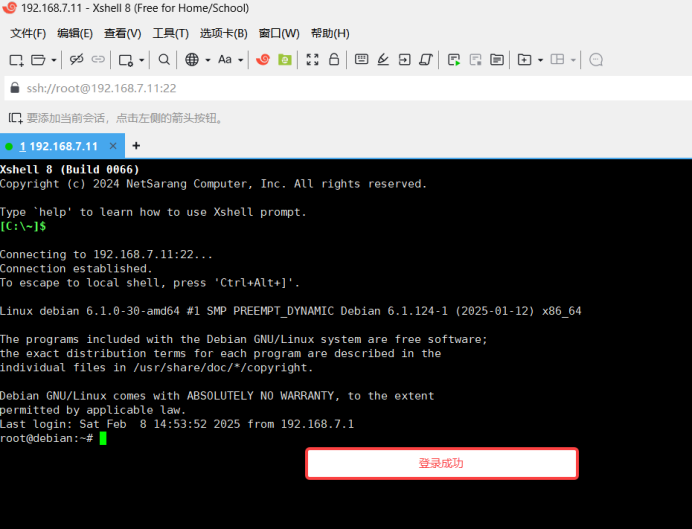The height and width of the screenshot is (529, 692).
Task: Click the red Xmanager swirl icon
Action: (x=263, y=60)
